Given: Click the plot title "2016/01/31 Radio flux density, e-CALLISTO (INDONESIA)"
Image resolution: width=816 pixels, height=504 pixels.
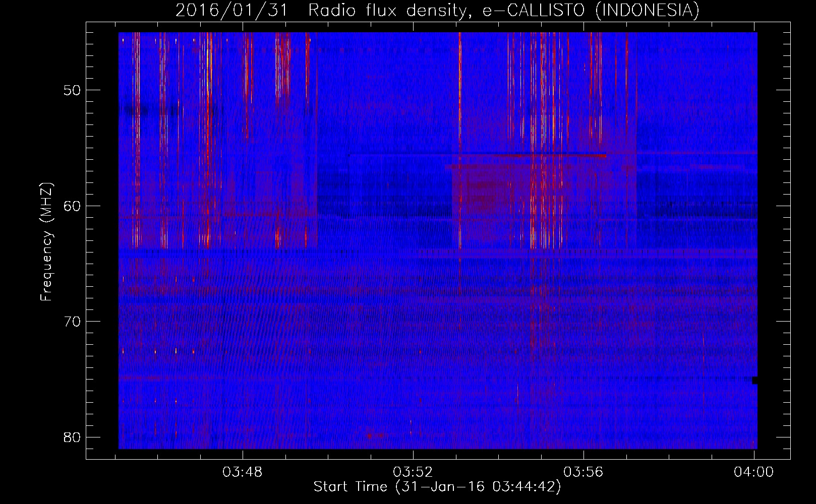Looking at the screenshot, I should pyautogui.click(x=437, y=10).
